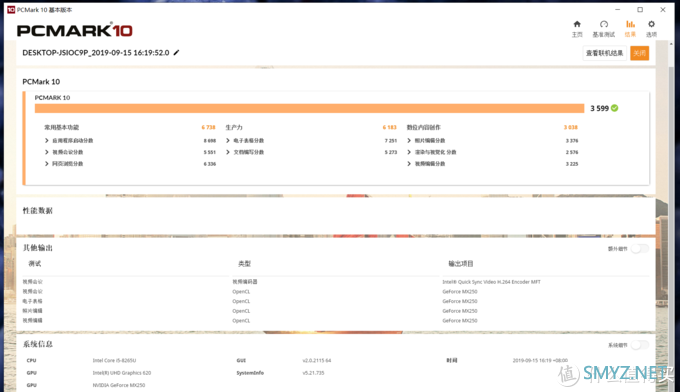
Task: Expand the 应用程序启动分数 row
Action: (x=130, y=140)
